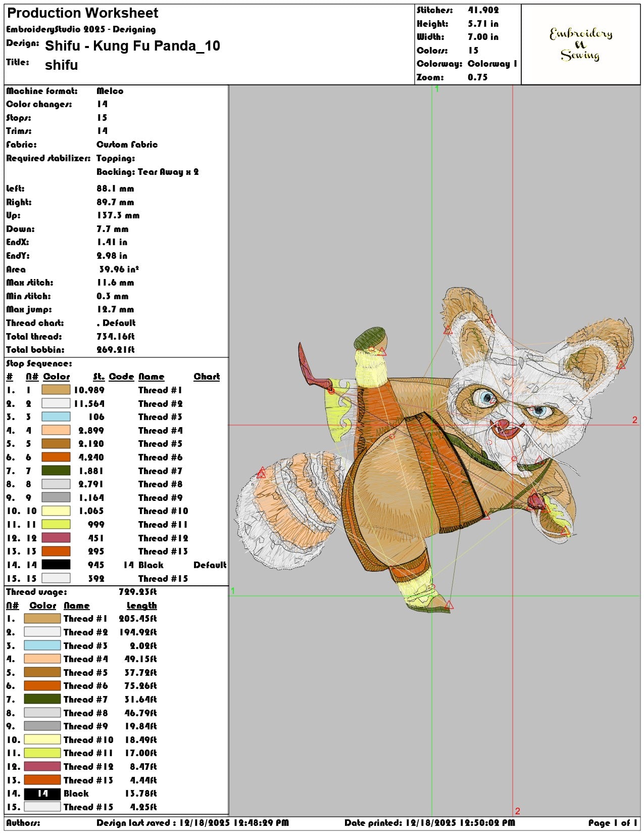Select the Thread #11 swatch in the Stop Sequence list

tap(56, 524)
